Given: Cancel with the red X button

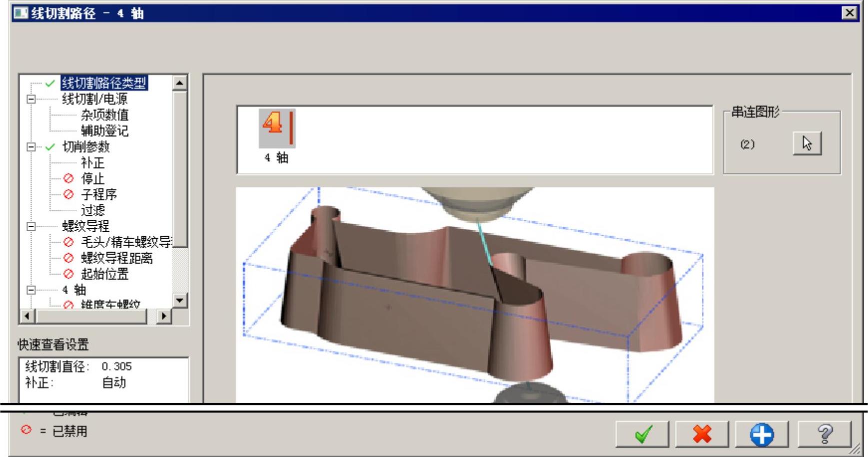Looking at the screenshot, I should (x=702, y=434).
